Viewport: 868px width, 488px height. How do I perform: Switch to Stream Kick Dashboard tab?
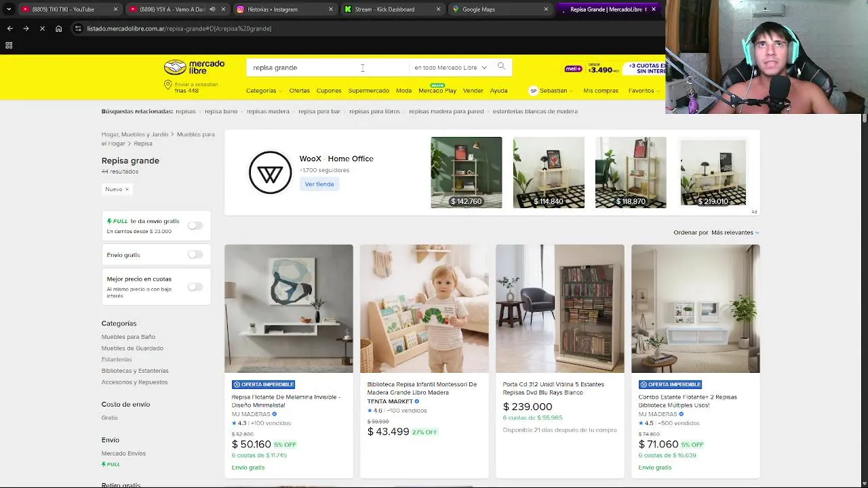coord(392,9)
